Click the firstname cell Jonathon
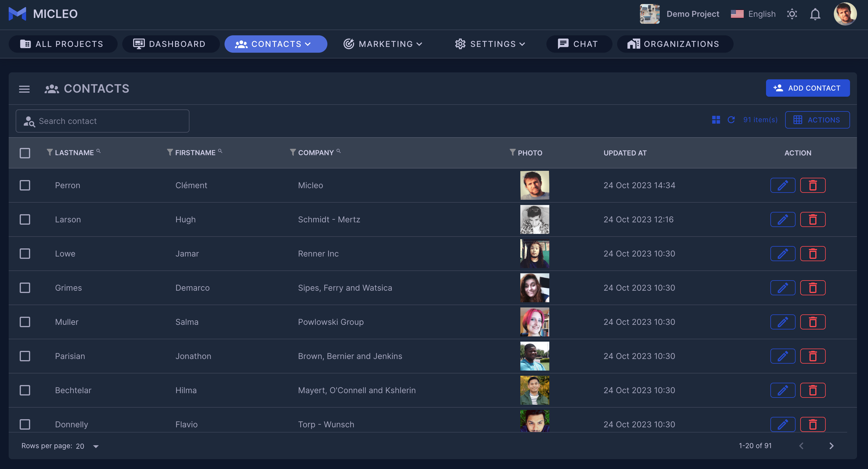The height and width of the screenshot is (469, 868). pyautogui.click(x=193, y=357)
